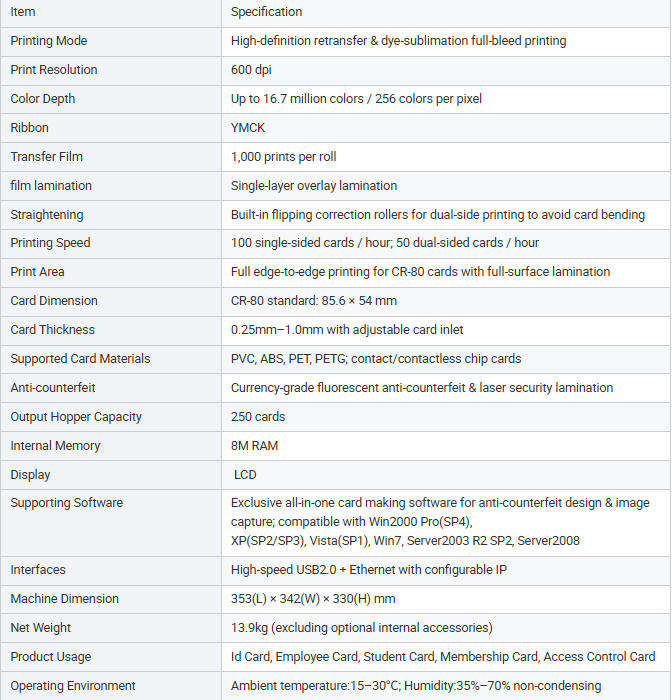
Task: Select Single-layer overlay lamination text
Action: coord(314,186)
